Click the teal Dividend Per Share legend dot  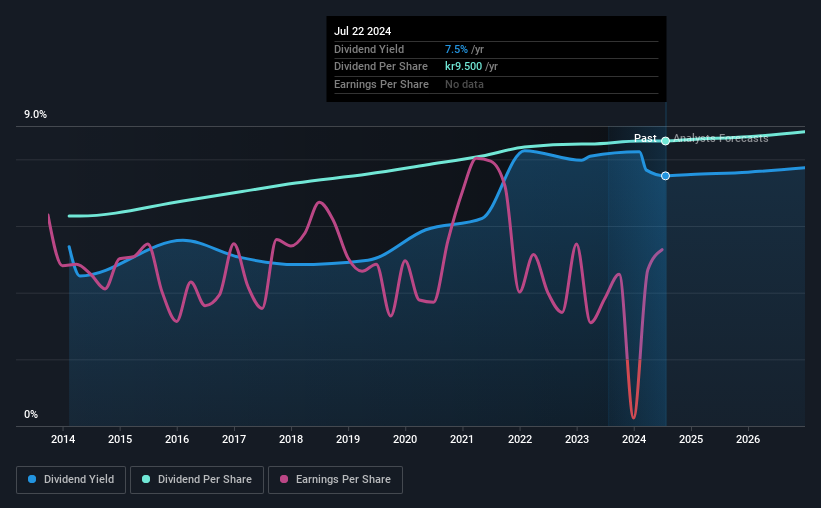pos(146,479)
